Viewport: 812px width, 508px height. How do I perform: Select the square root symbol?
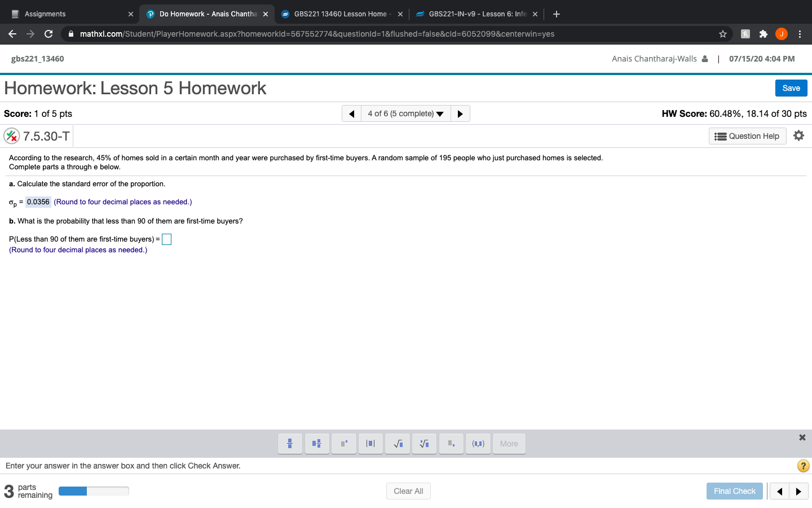[398, 444]
